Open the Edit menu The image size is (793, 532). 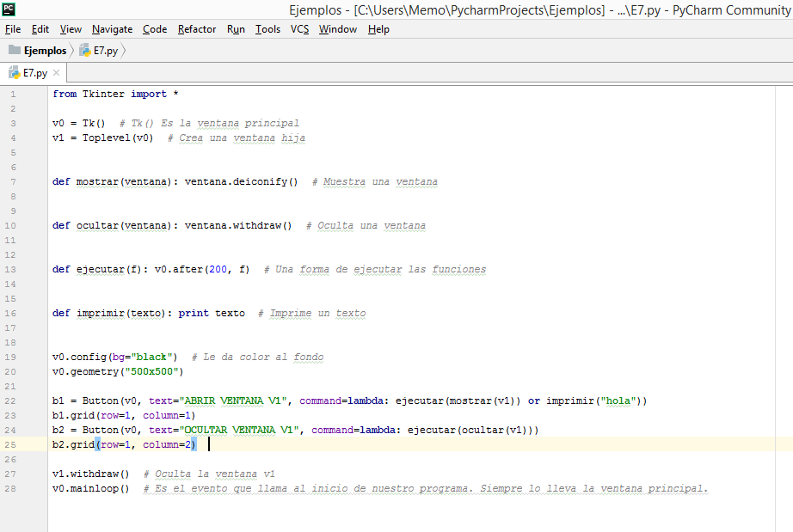pos(40,28)
